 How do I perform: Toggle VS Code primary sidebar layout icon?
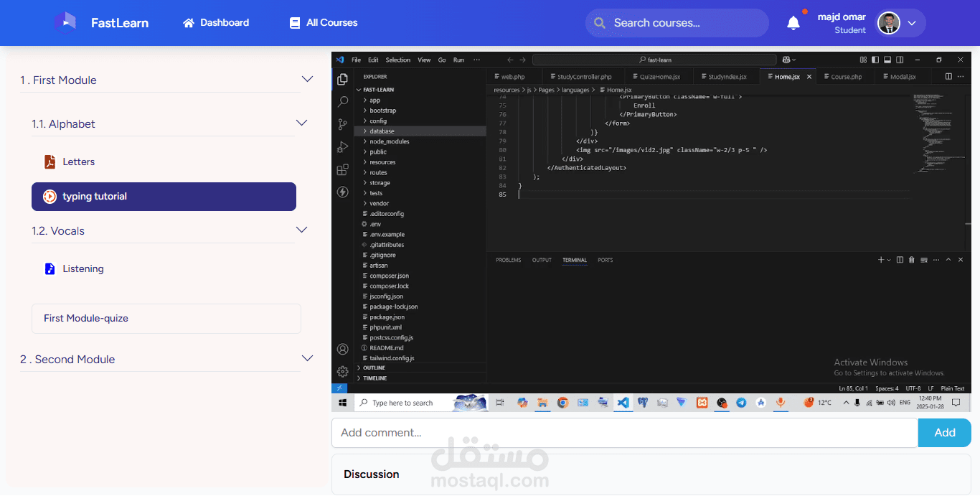[875, 60]
